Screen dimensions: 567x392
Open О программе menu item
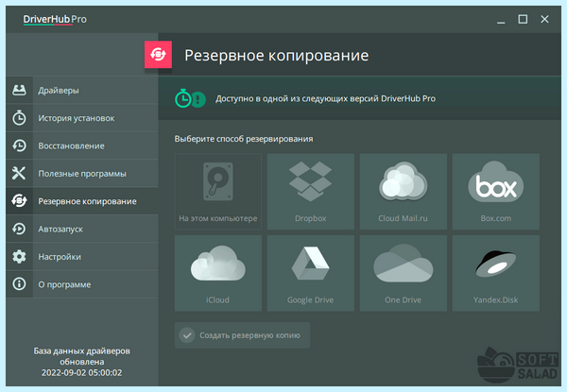[x=82, y=284]
